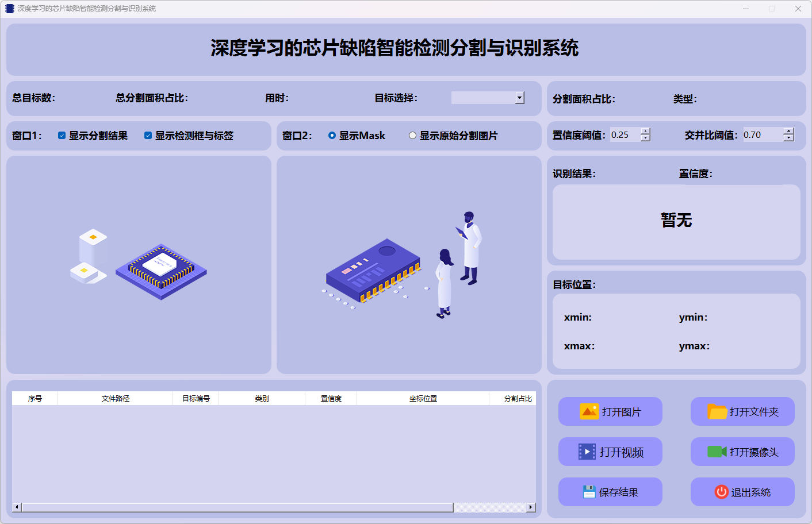Click the 总分割面积占比 label
This screenshot has height=524, width=812.
152,98
